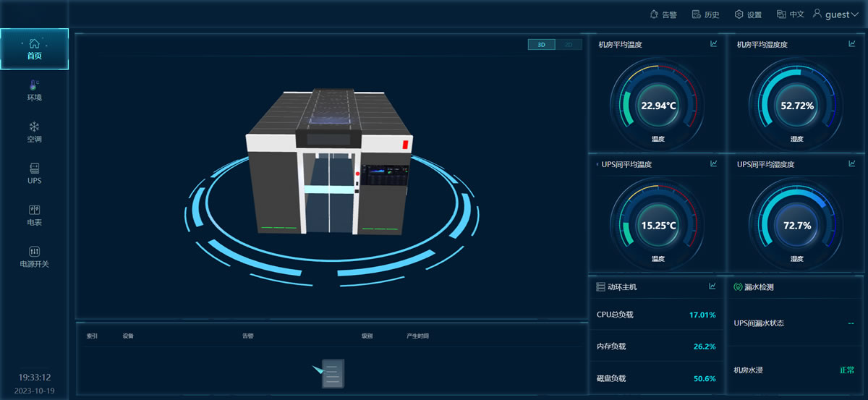
Task: Expand the guest user dropdown
Action: (835, 14)
